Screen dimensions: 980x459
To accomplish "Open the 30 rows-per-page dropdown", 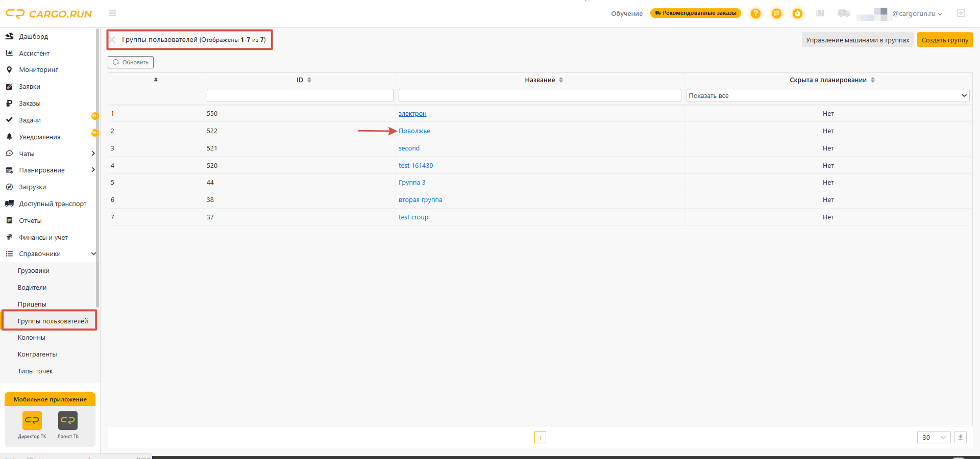I will pyautogui.click(x=934, y=438).
